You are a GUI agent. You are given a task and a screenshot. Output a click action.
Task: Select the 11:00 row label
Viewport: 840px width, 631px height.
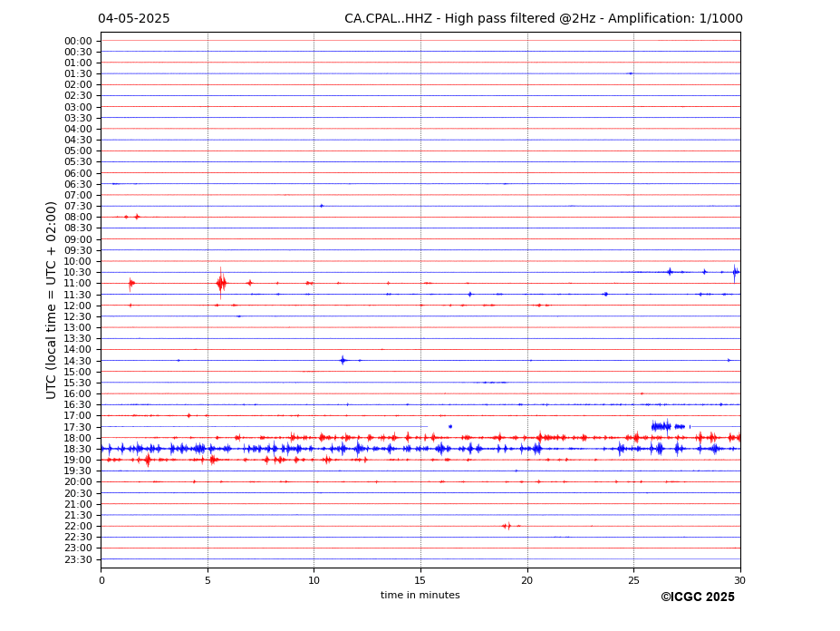78,283
